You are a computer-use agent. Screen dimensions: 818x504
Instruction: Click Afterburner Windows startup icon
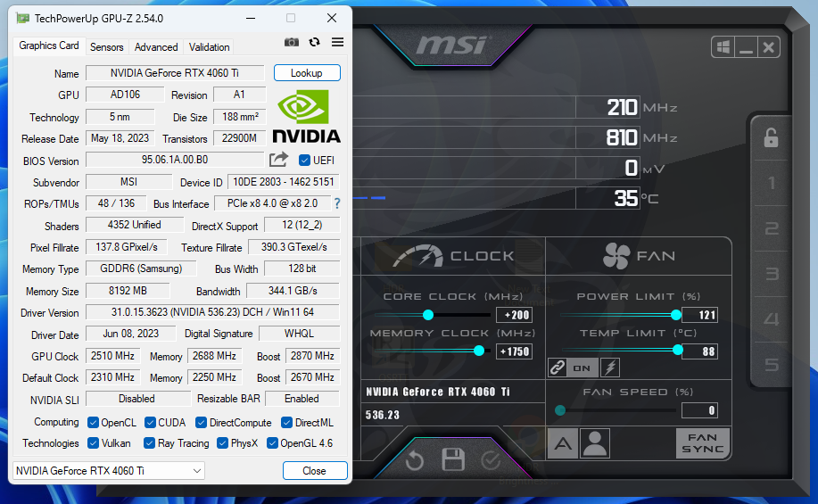tap(723, 47)
